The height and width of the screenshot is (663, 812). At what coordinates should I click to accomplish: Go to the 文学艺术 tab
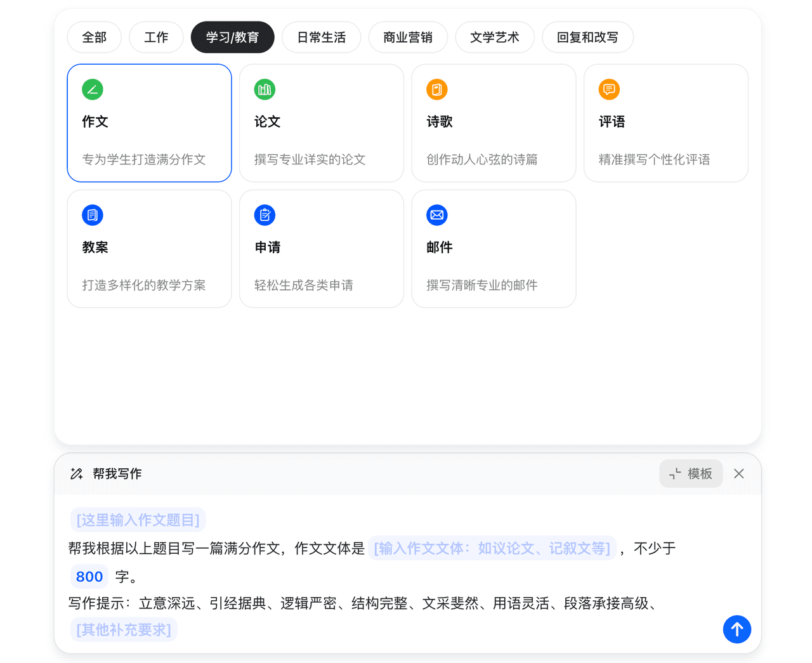pyautogui.click(x=495, y=37)
